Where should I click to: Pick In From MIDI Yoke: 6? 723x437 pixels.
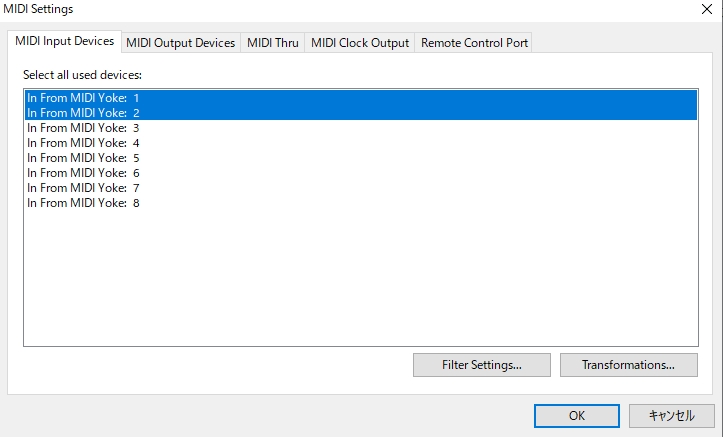pyautogui.click(x=361, y=173)
